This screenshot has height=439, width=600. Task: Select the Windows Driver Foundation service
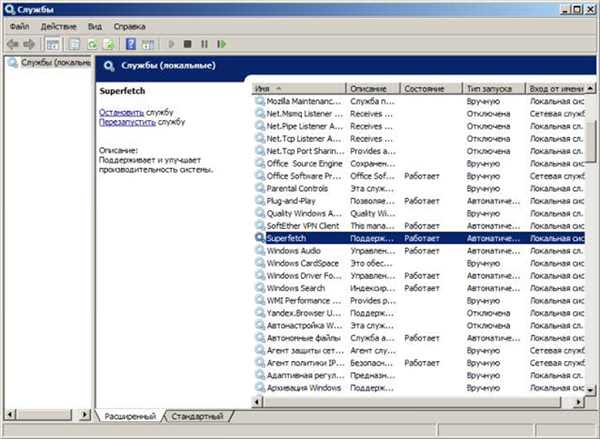[x=418, y=276]
